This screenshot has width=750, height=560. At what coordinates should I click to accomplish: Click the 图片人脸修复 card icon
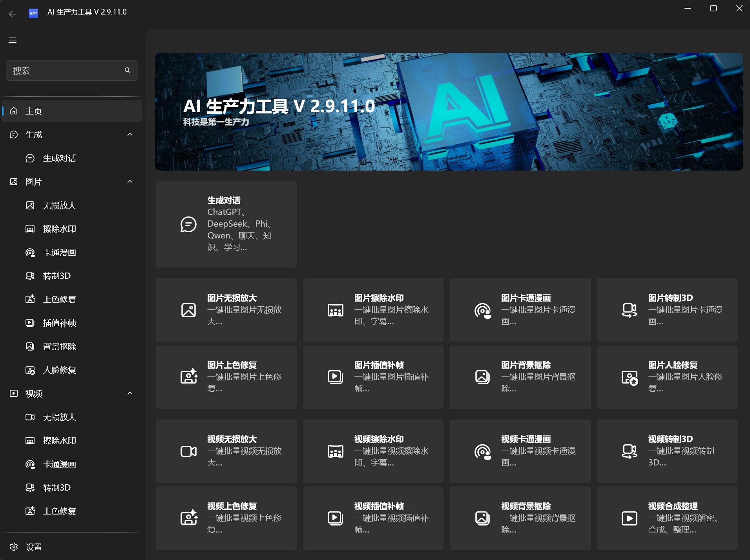coord(630,378)
